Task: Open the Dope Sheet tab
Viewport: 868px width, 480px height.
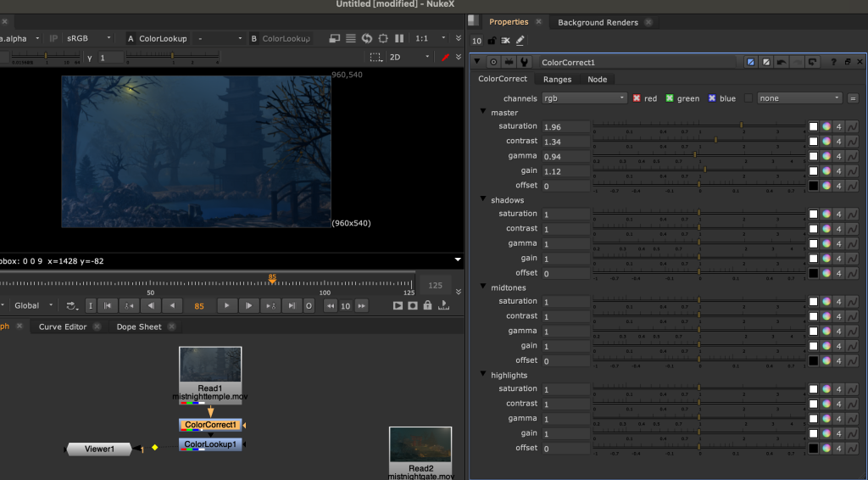Action: pyautogui.click(x=139, y=327)
